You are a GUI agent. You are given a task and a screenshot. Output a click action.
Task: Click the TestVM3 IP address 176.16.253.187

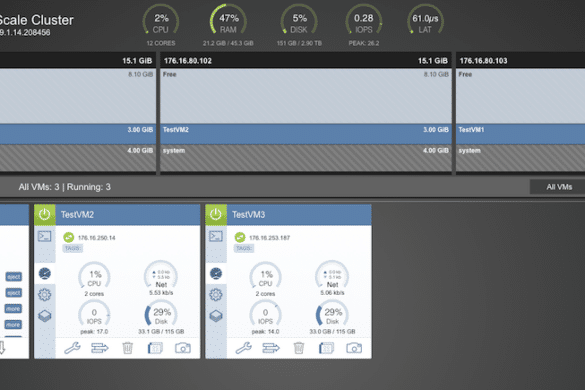tap(270, 238)
